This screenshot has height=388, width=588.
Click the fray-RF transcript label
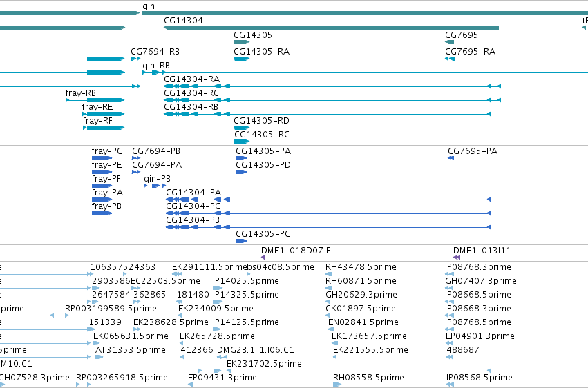[97, 121]
